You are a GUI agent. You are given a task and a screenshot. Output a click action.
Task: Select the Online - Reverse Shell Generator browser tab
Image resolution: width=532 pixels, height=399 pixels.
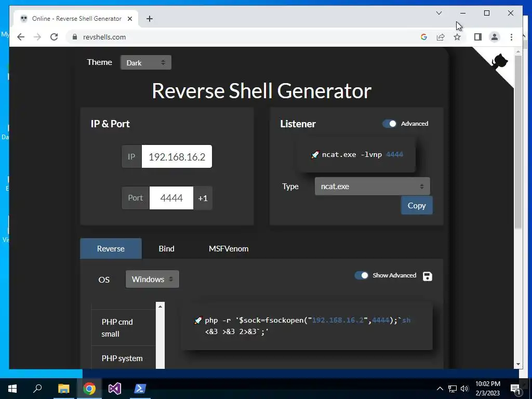[x=76, y=19]
